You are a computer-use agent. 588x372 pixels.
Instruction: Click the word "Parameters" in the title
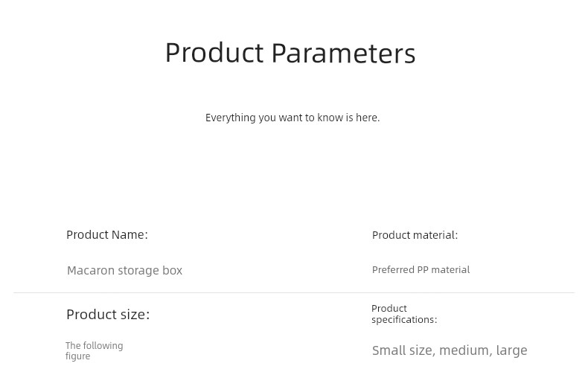coord(344,53)
